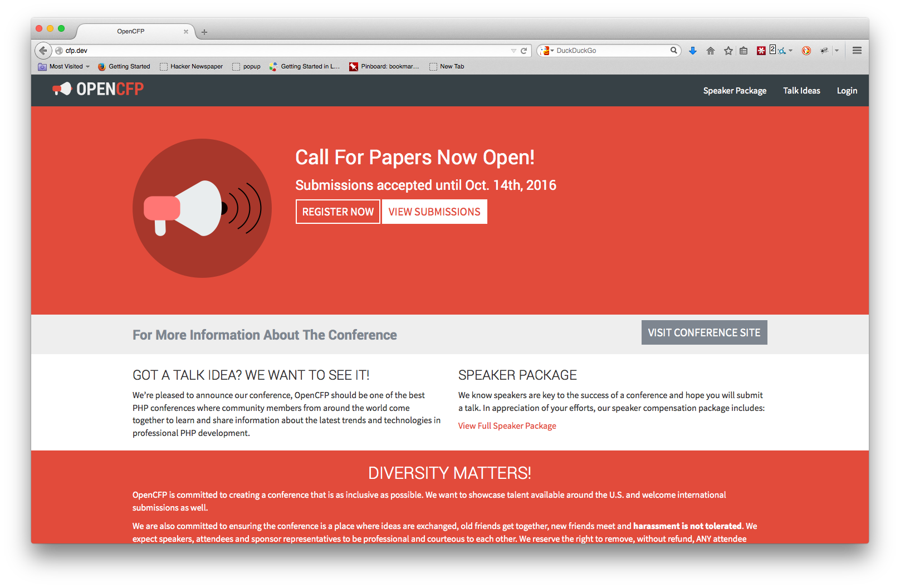Click the DIVERSITY MATTERS! heading
The height and width of the screenshot is (588, 900).
pos(449,473)
